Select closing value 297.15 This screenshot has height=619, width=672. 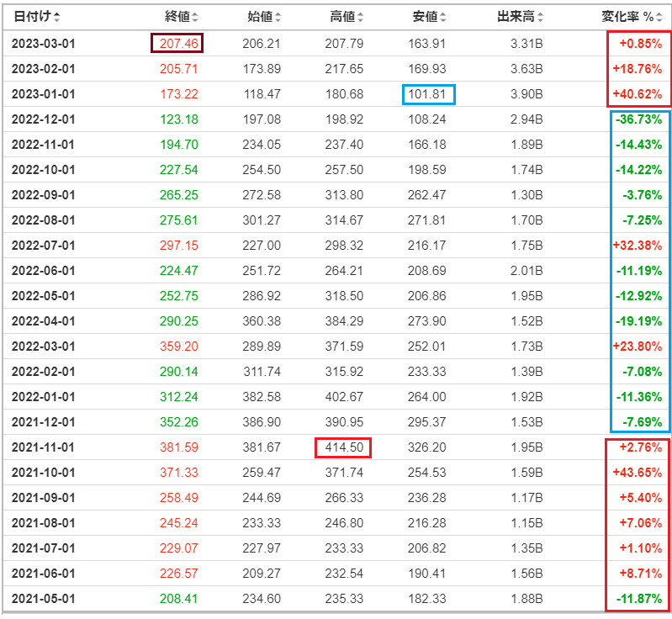pyautogui.click(x=179, y=246)
